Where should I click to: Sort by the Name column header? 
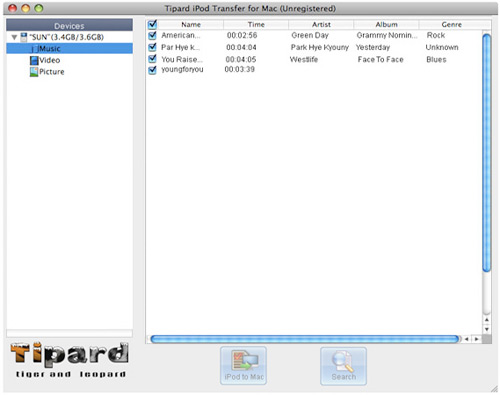coord(191,24)
